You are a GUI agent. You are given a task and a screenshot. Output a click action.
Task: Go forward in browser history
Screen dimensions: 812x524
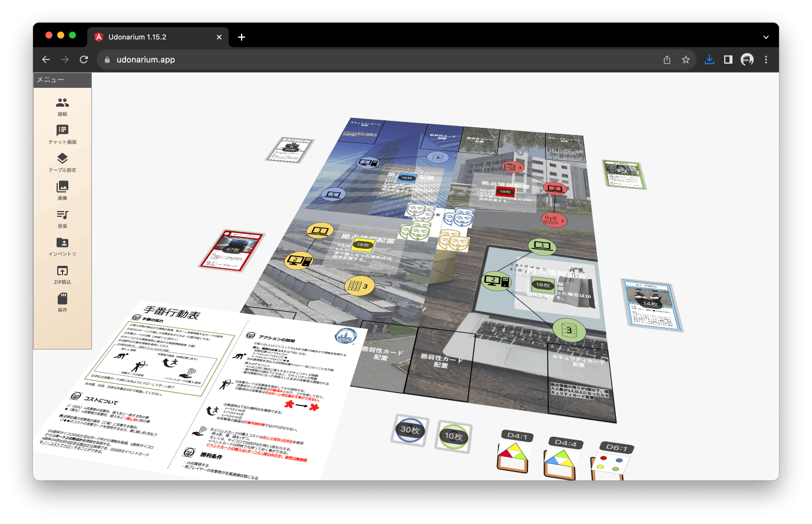coord(65,60)
